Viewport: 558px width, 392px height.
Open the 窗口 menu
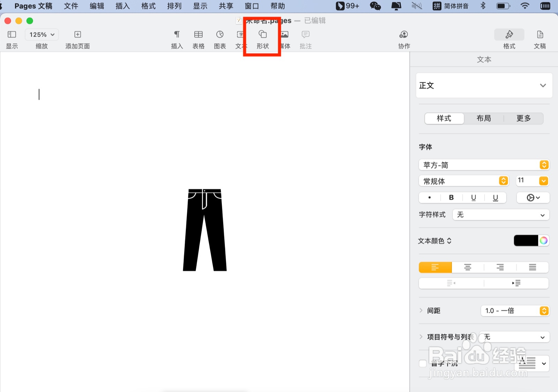[252, 6]
